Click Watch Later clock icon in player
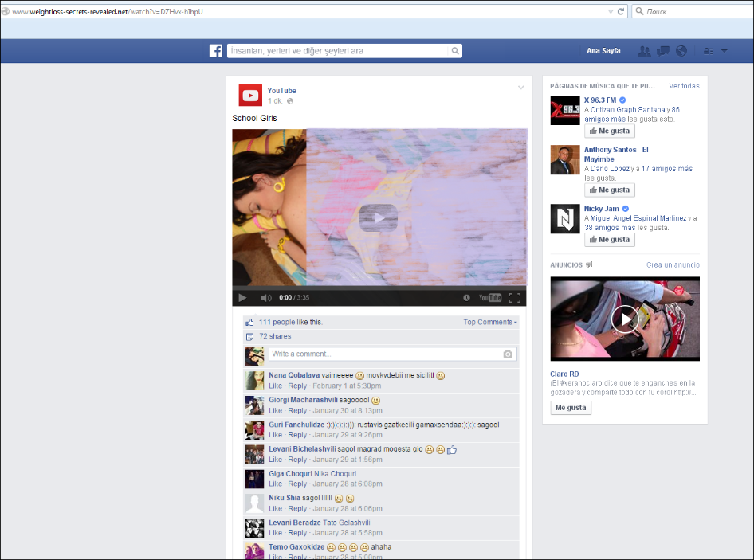Image resolution: width=754 pixels, height=560 pixels. (466, 298)
